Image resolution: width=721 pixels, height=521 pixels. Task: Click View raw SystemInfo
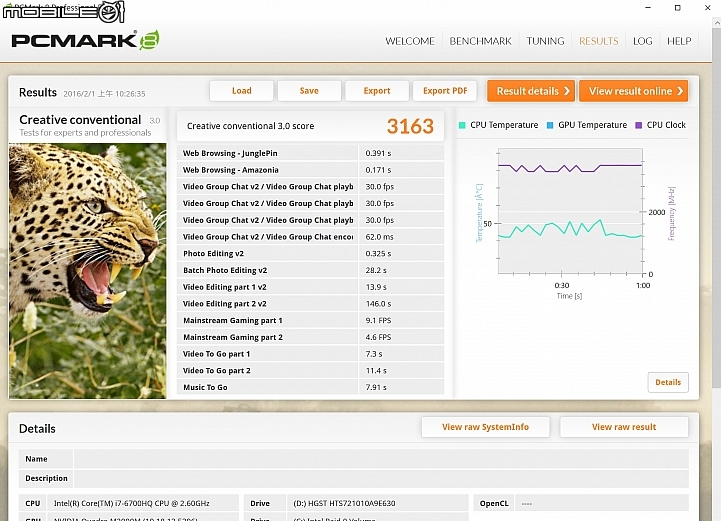point(485,427)
